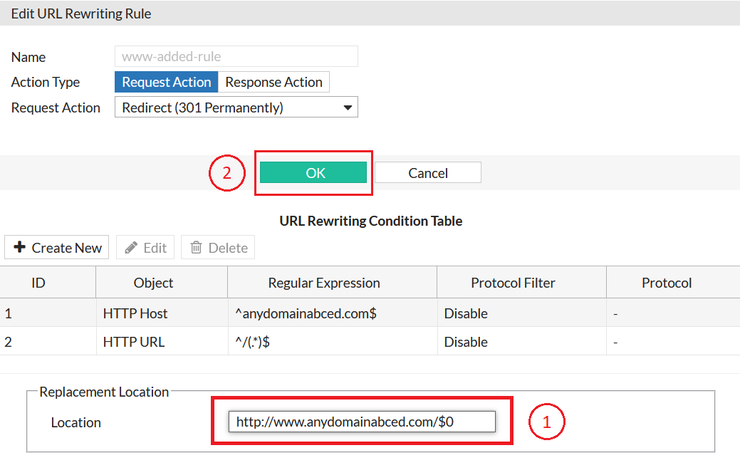Click the trash Delete icon

click(x=197, y=248)
